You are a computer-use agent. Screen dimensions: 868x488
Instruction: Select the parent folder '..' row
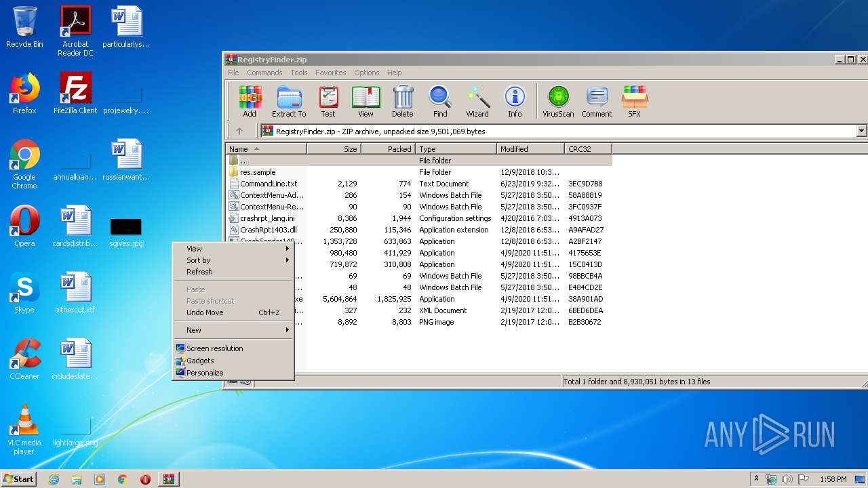click(419, 161)
